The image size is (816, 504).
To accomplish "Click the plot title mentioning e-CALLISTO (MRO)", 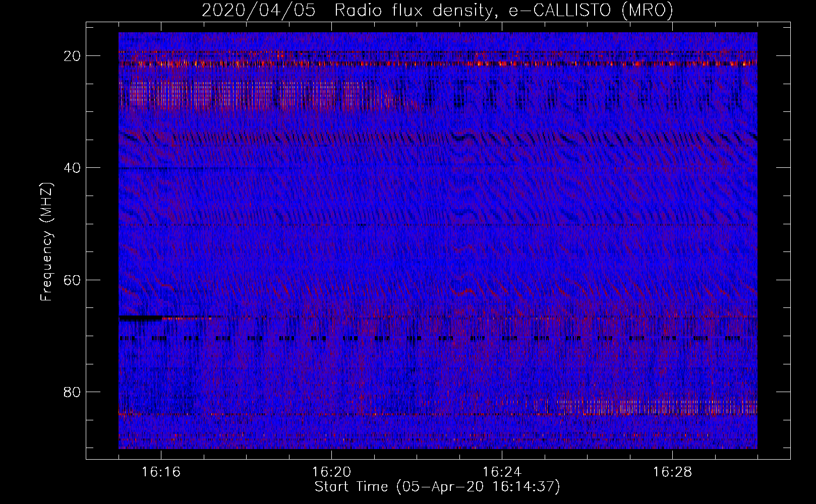I will coord(437,10).
